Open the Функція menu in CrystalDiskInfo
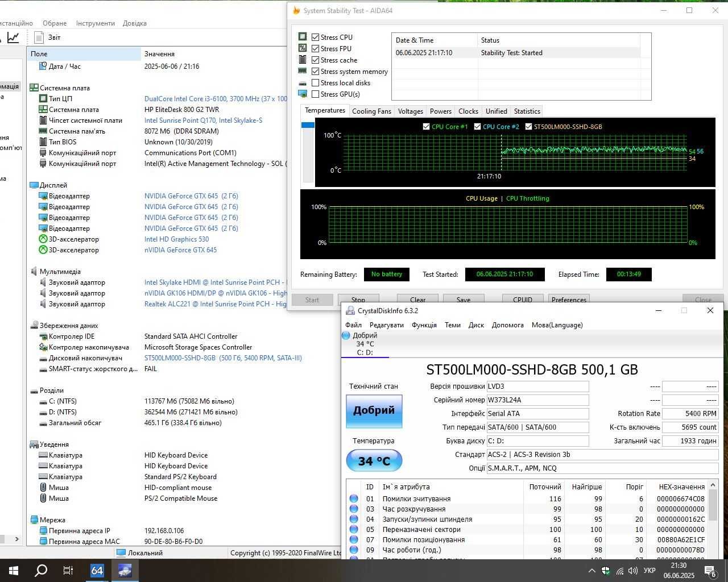This screenshot has height=582, width=728. coord(424,325)
